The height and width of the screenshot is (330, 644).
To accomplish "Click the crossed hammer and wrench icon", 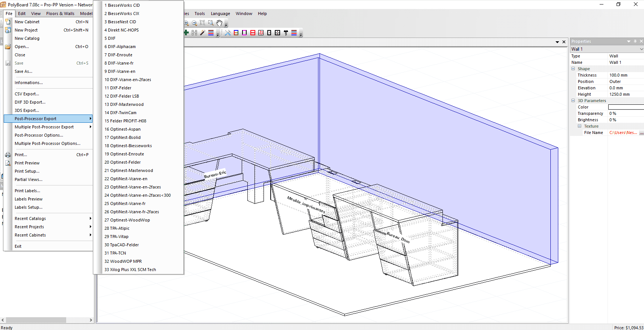I will click(x=228, y=33).
